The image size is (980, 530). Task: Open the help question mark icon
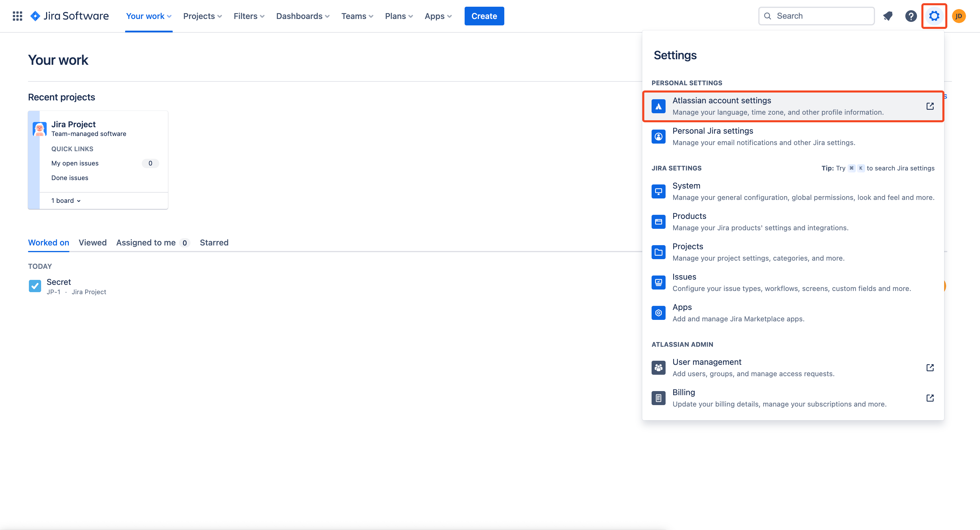tap(911, 16)
